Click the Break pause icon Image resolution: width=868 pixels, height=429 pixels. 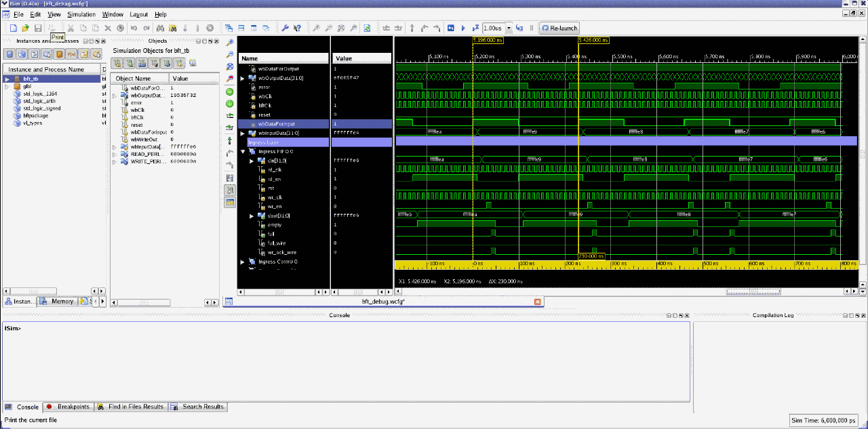531,28
